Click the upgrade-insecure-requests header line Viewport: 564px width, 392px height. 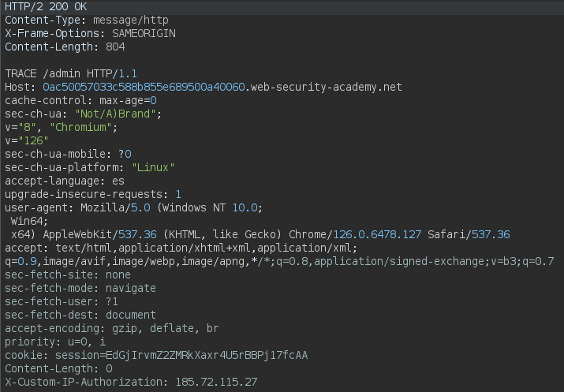[93, 195]
